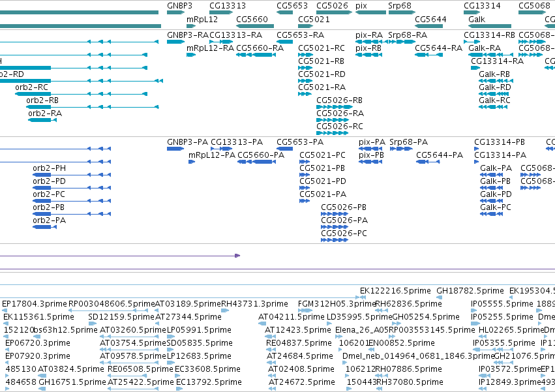The image size is (555, 392).
Task: Select transcript Srp68-RA
Action: click(x=408, y=35)
